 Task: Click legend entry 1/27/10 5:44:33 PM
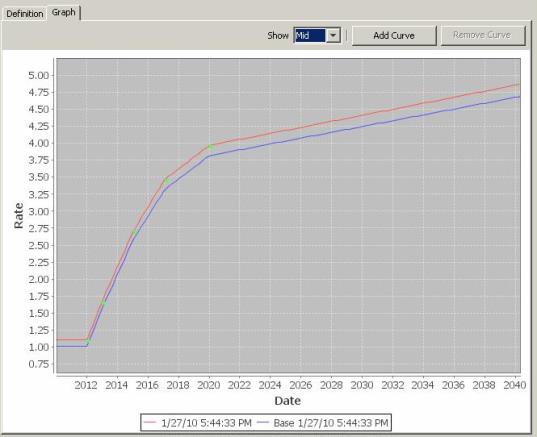pos(206,423)
